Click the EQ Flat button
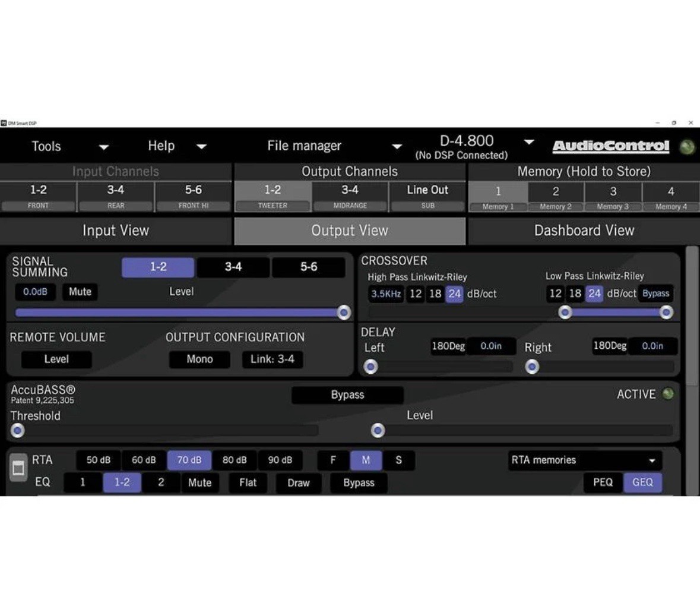The image size is (700, 593). (248, 483)
